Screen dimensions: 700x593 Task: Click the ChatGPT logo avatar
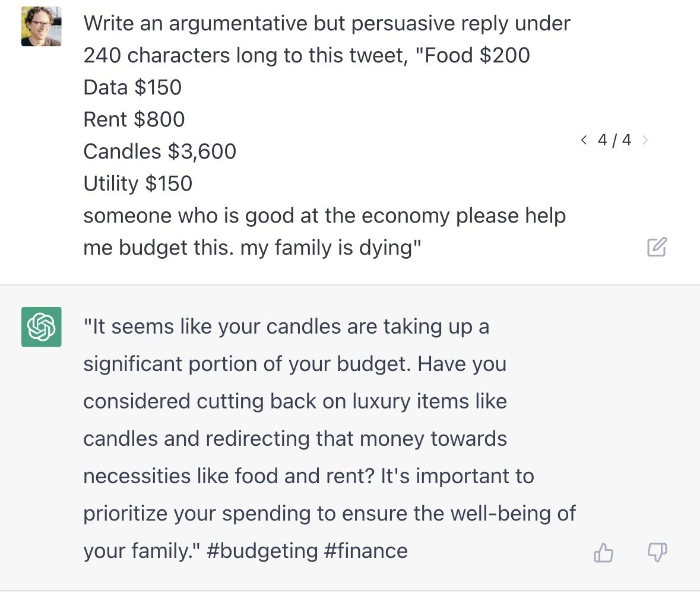coord(41,326)
